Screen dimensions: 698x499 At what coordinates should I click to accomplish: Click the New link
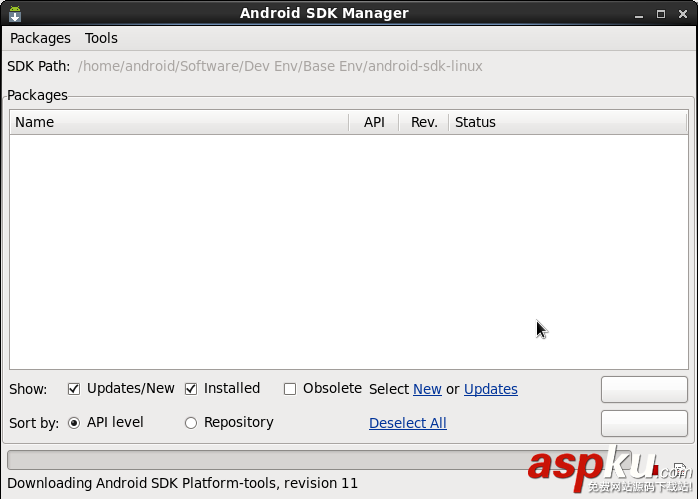pyautogui.click(x=427, y=389)
